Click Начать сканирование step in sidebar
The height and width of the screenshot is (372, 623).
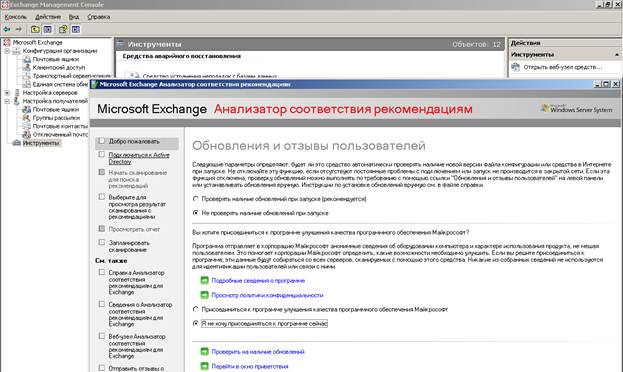click(x=137, y=179)
